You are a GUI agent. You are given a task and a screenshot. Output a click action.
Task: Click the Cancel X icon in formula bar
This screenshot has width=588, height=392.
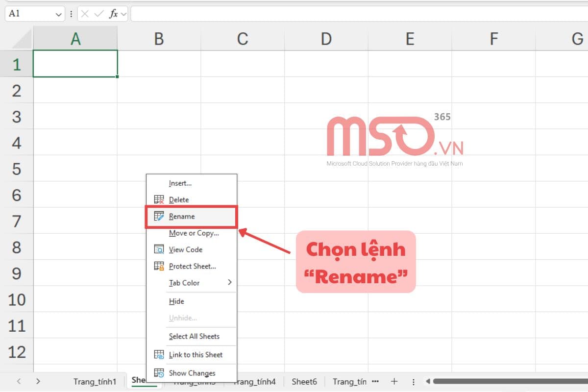tap(85, 14)
